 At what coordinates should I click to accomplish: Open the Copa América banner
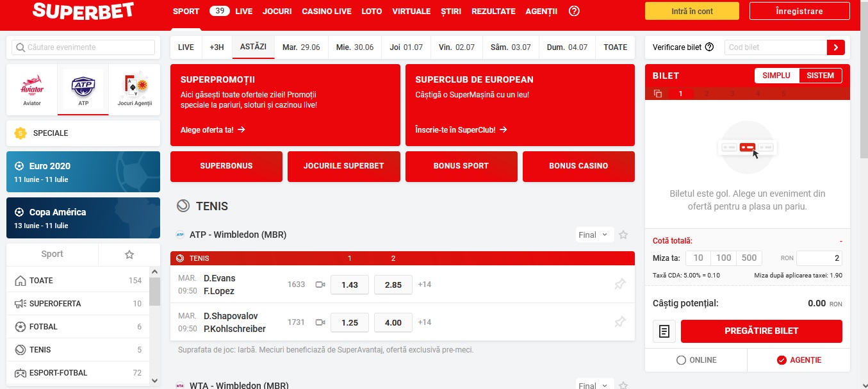[x=83, y=218]
